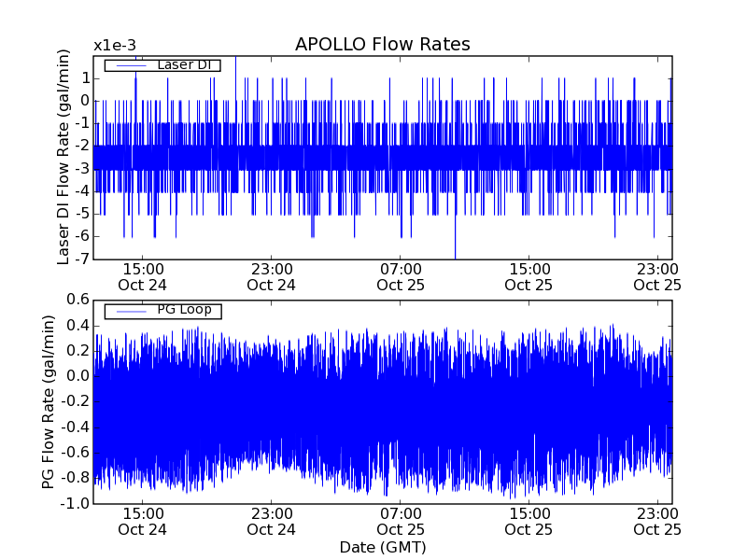Click the "0.6" y-axis tick on bottom plot
This screenshot has width=747, height=560.
(77, 300)
